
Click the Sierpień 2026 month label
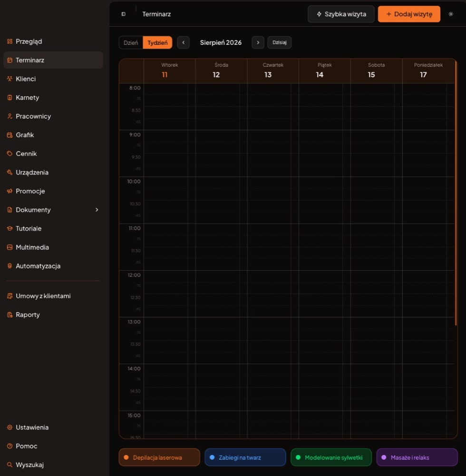point(221,42)
